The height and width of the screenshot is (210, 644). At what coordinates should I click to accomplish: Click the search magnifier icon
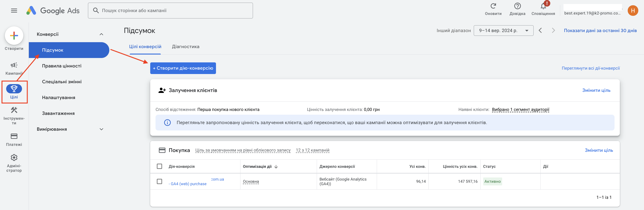coord(96,11)
